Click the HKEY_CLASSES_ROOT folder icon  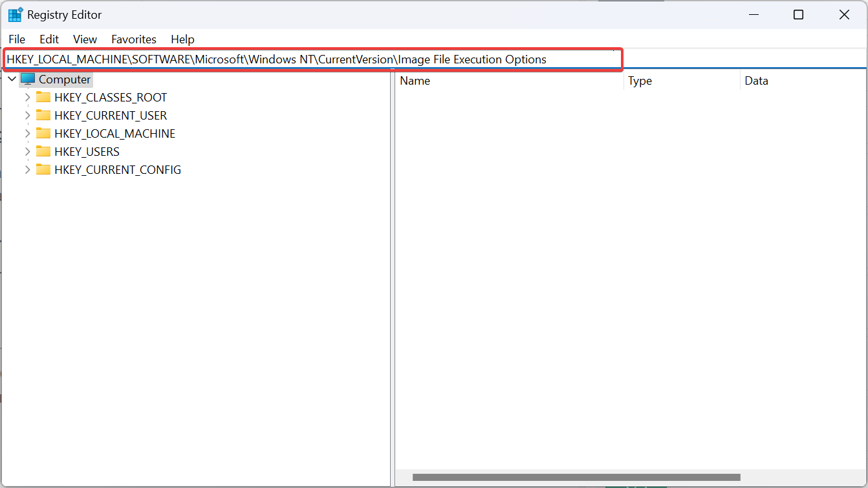click(x=43, y=97)
